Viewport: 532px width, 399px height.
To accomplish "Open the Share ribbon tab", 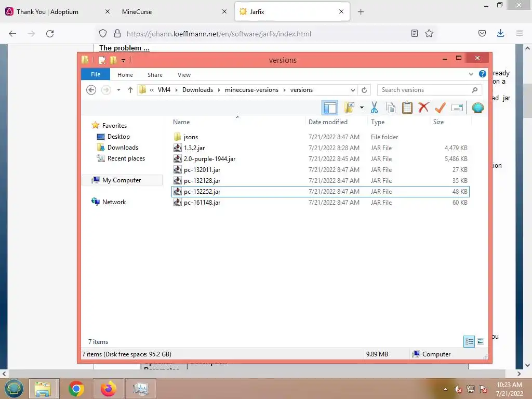I will tap(155, 75).
